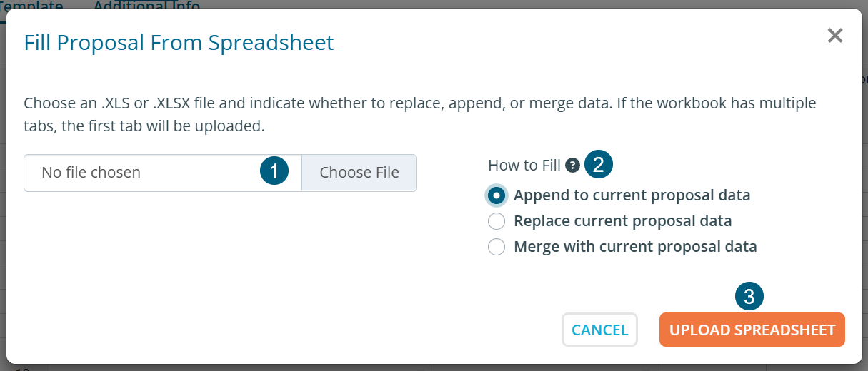Click the step 1 numbered badge

[274, 172]
